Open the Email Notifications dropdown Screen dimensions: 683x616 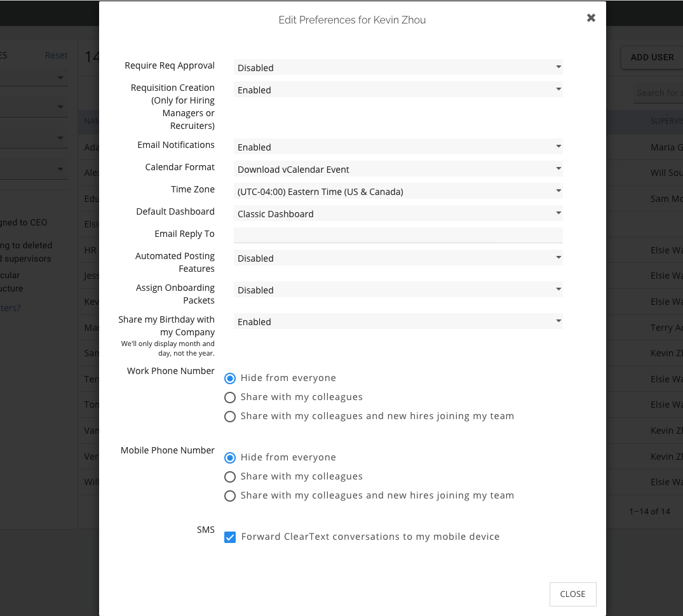point(398,147)
